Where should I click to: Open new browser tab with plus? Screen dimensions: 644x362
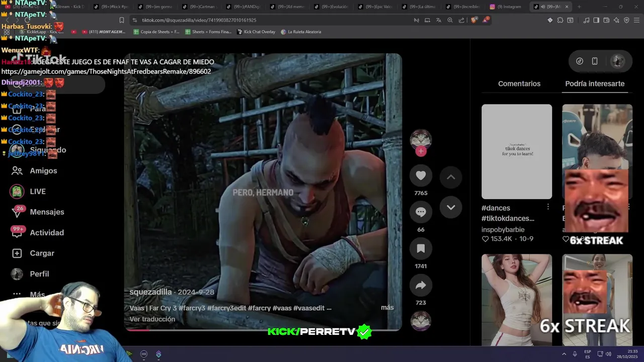click(579, 7)
